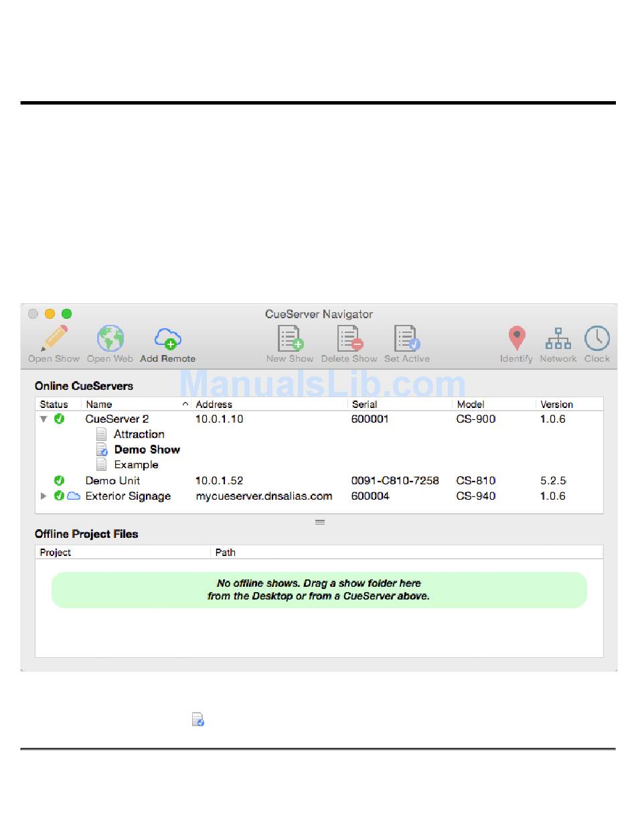The height and width of the screenshot is (840, 636).
Task: Click address mycueserver.dnsalias.com
Action: [x=264, y=496]
